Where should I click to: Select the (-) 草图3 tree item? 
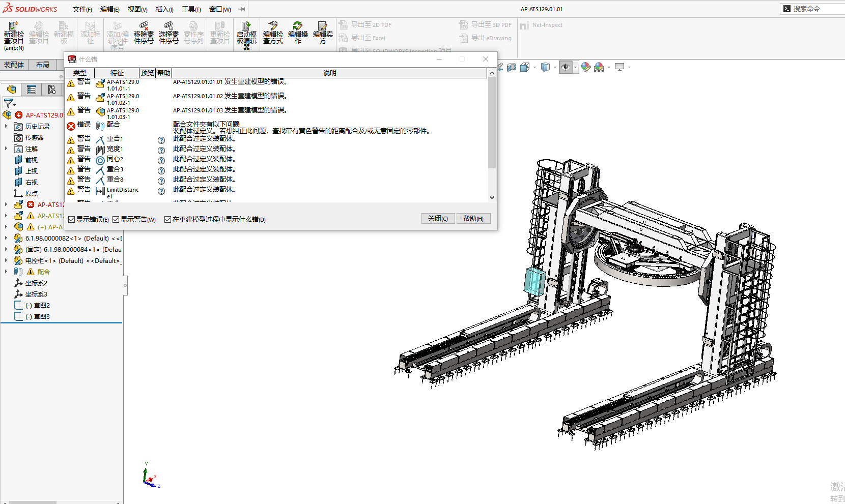tap(32, 316)
